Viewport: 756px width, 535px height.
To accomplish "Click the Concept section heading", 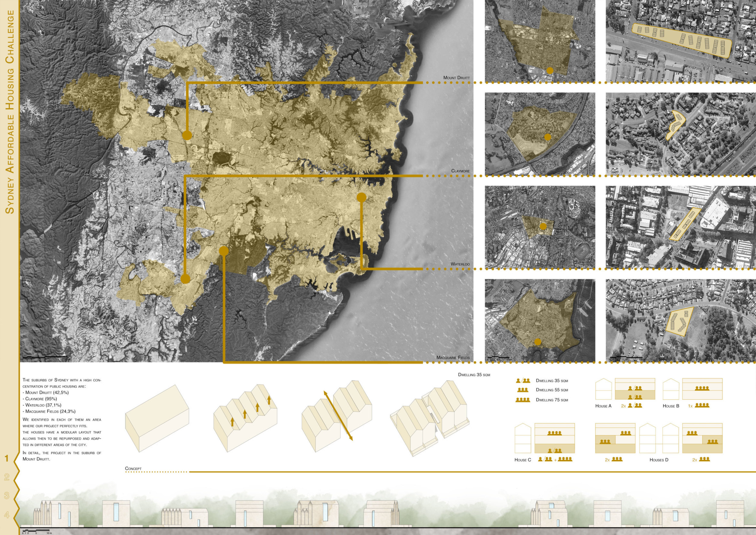I will 133,468.
